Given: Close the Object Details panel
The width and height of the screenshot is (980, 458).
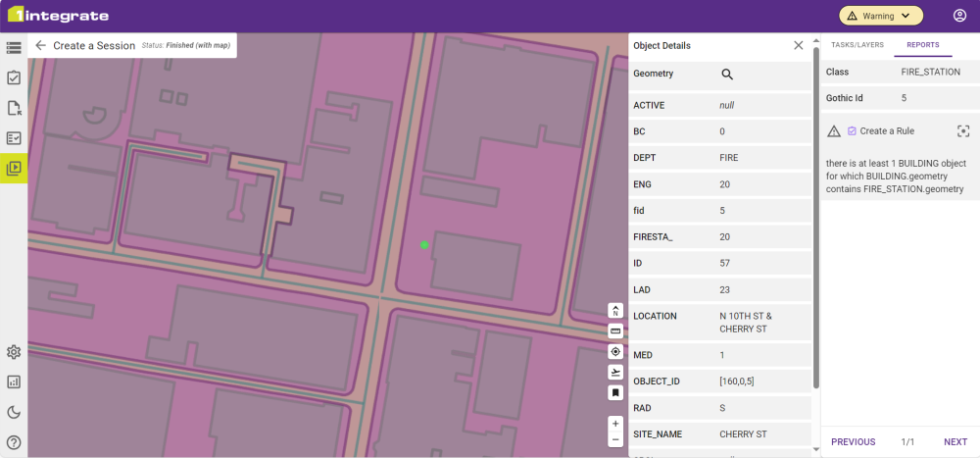Looking at the screenshot, I should coord(799,45).
